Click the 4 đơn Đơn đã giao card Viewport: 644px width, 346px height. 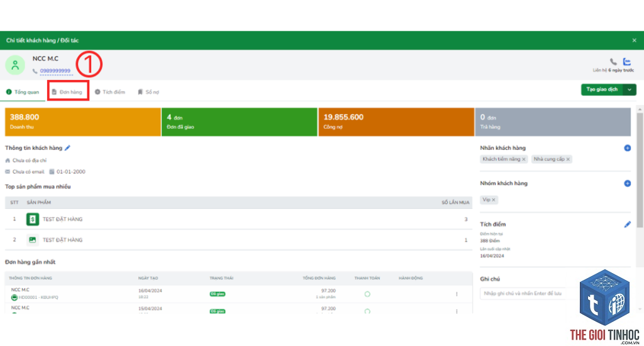(x=240, y=122)
